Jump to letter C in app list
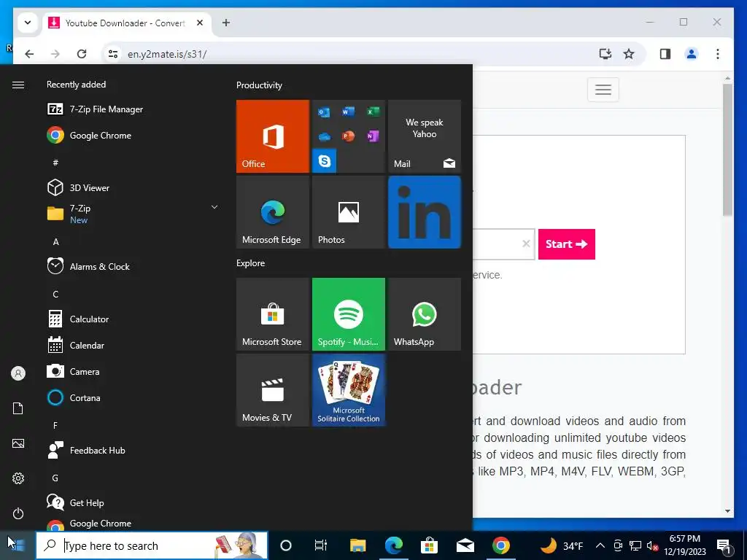 (x=55, y=295)
